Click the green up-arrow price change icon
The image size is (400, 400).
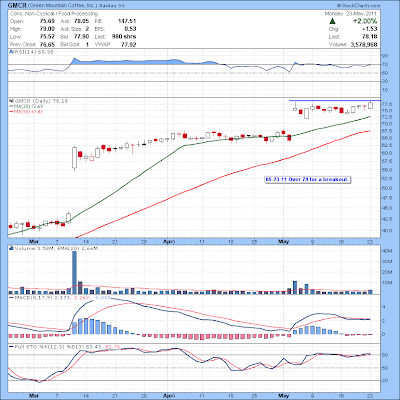332,21
